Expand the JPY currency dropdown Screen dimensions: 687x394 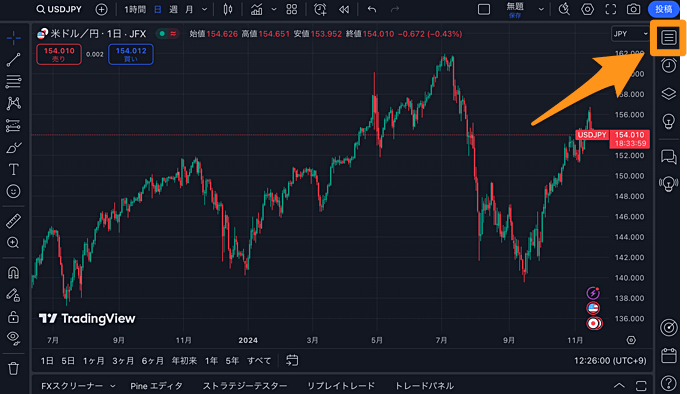click(x=630, y=34)
